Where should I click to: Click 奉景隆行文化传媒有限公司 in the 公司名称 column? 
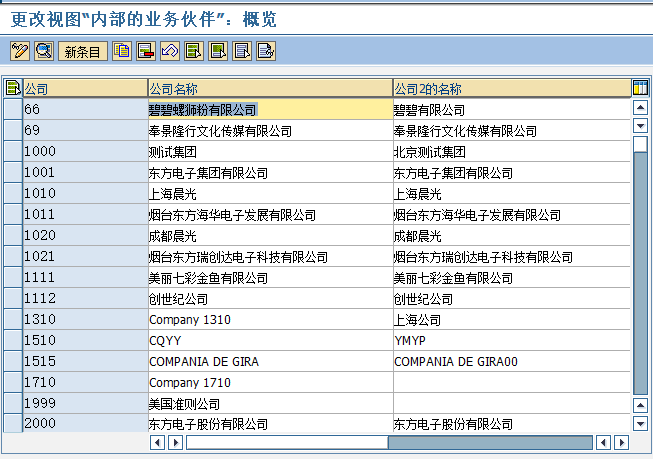(270, 131)
